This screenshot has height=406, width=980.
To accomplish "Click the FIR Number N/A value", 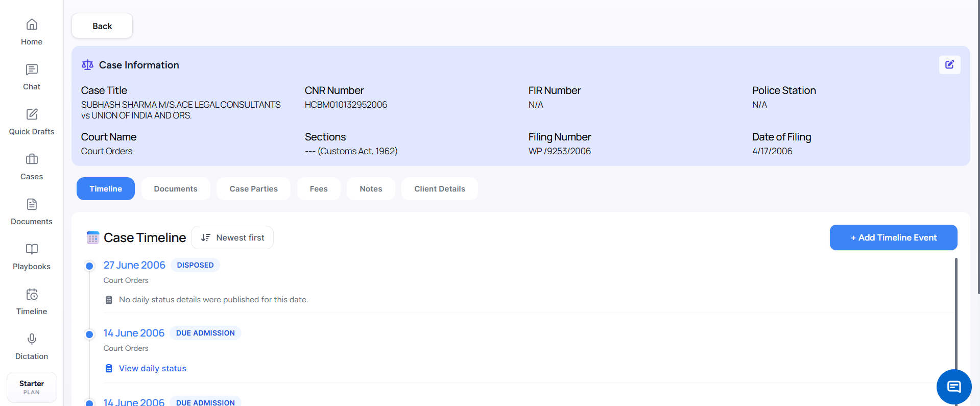I will [x=536, y=105].
